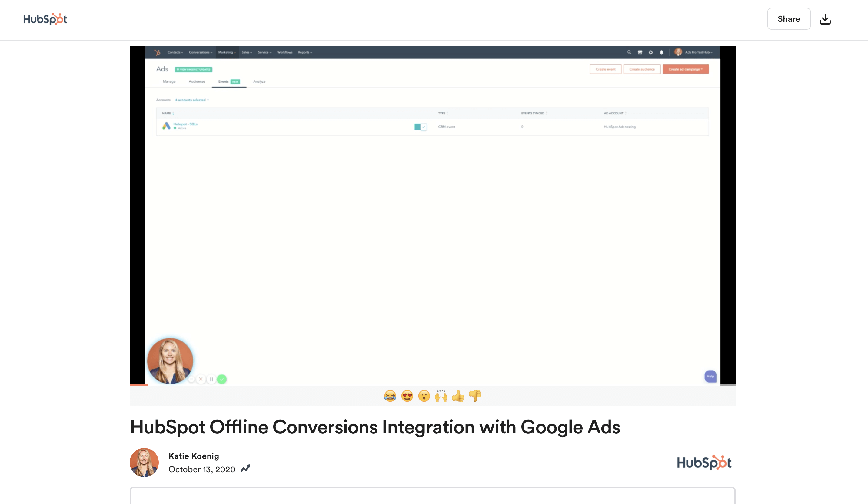Expand the Conversations menu
Screen dimensions: 868x504
point(201,52)
